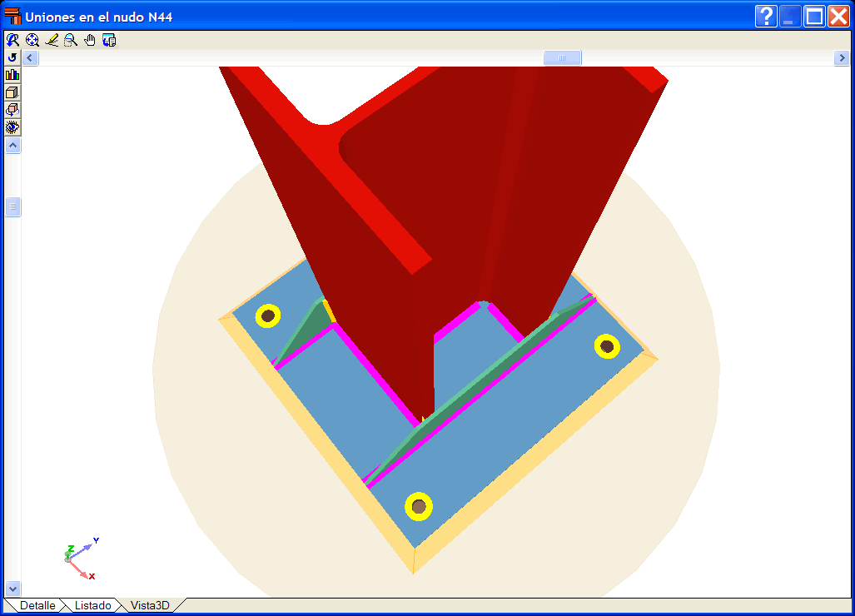The height and width of the screenshot is (616, 855).
Task: Open the Listado tab
Action: pyautogui.click(x=92, y=605)
